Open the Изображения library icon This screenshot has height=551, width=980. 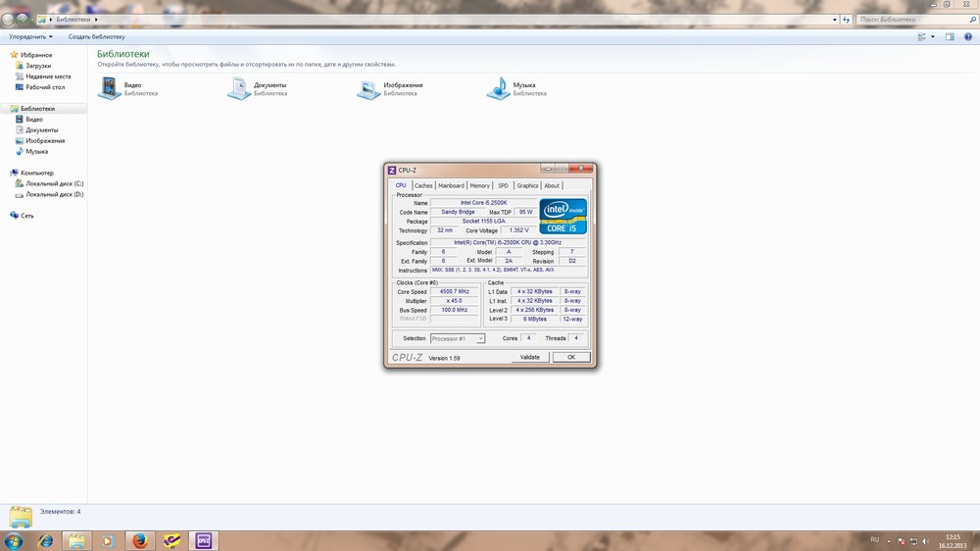[368, 88]
